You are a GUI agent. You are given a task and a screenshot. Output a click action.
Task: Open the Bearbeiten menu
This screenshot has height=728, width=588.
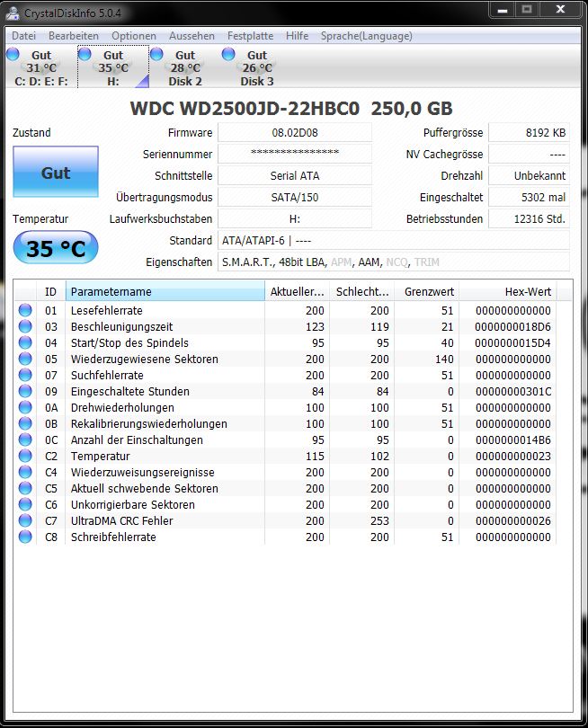click(x=74, y=36)
